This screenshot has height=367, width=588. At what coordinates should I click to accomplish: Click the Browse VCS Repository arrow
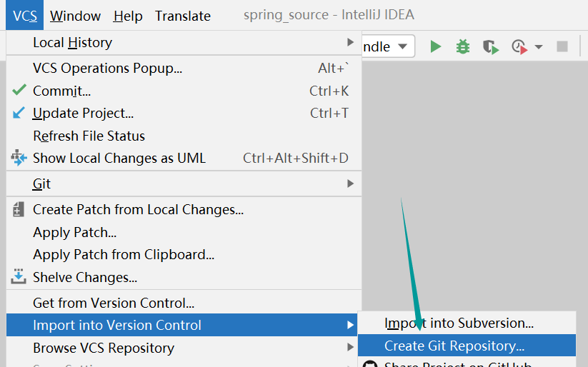(x=350, y=348)
